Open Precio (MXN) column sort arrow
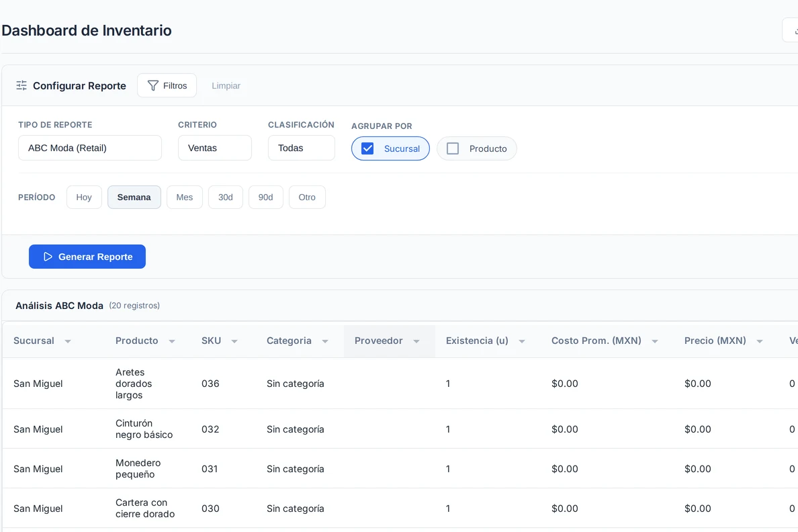798x532 pixels. pos(760,341)
